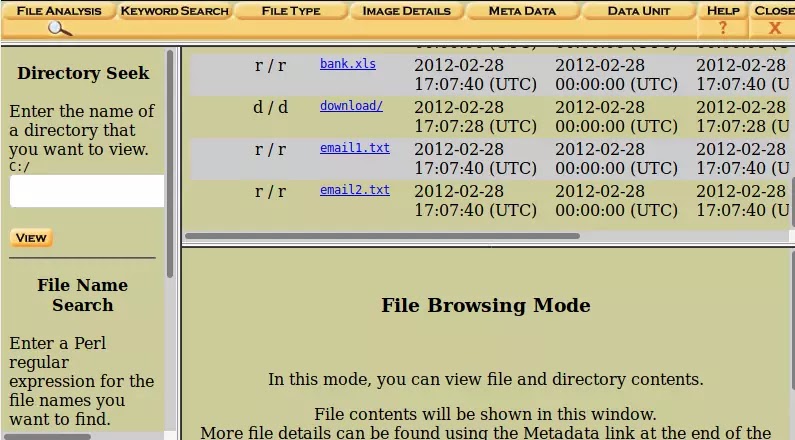Click the 00:00:00 accessed time for email2.txt
Screen dimensions: 795x440
click(x=617, y=210)
